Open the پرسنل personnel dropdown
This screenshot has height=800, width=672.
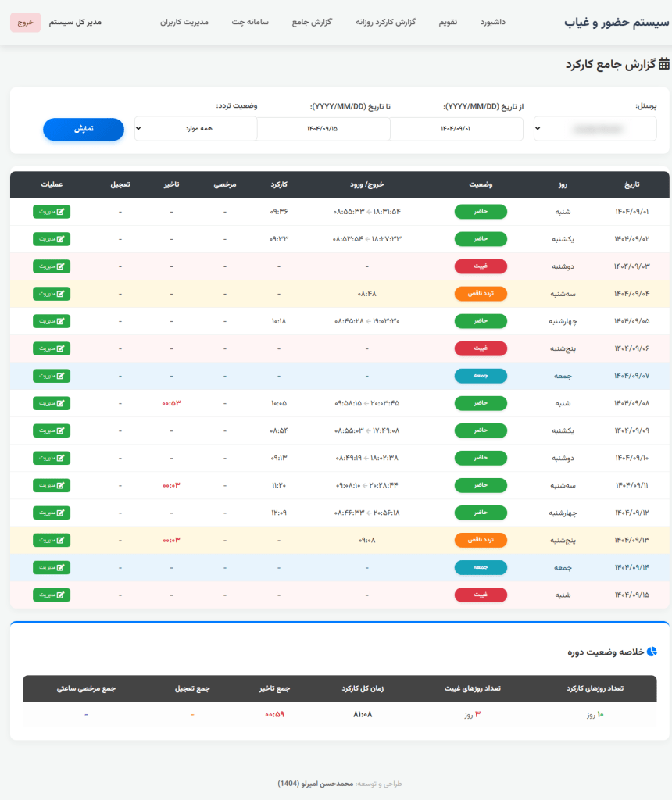pyautogui.click(x=595, y=129)
